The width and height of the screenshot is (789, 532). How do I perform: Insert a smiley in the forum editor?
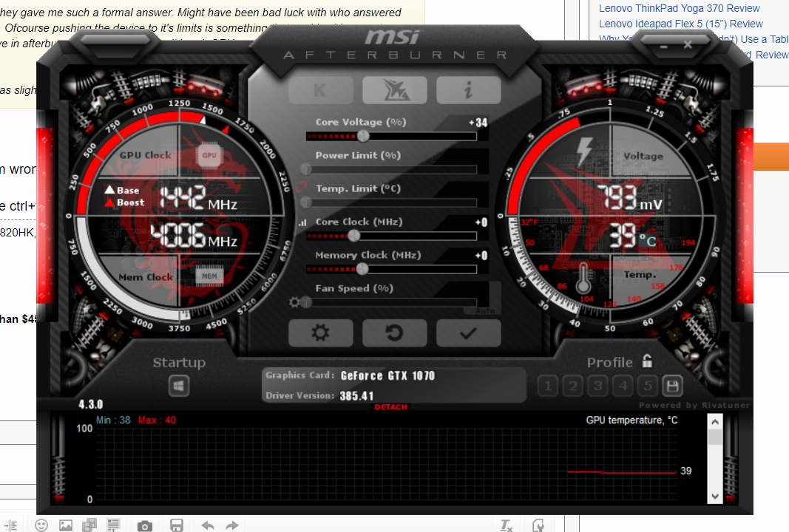[41, 525]
